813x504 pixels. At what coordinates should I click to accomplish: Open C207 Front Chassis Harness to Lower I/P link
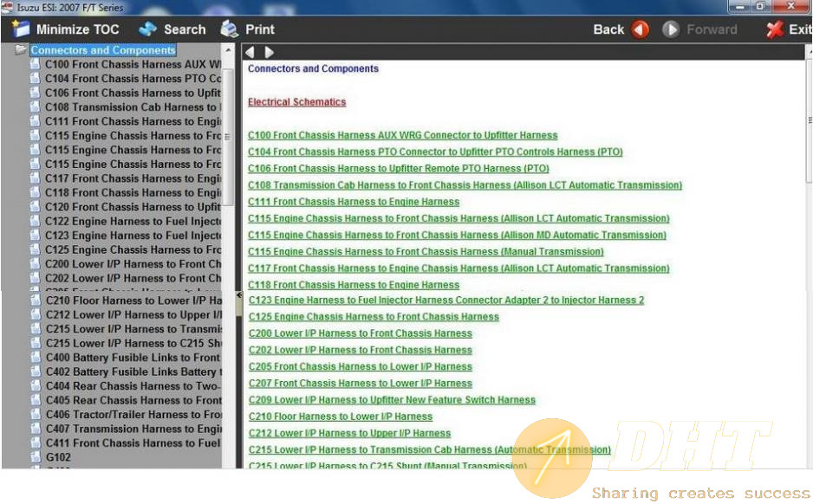pos(361,384)
